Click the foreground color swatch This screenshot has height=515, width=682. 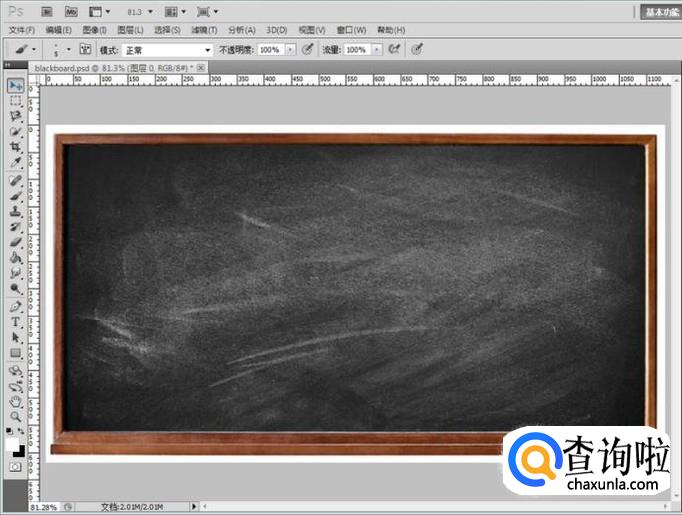click(13, 443)
